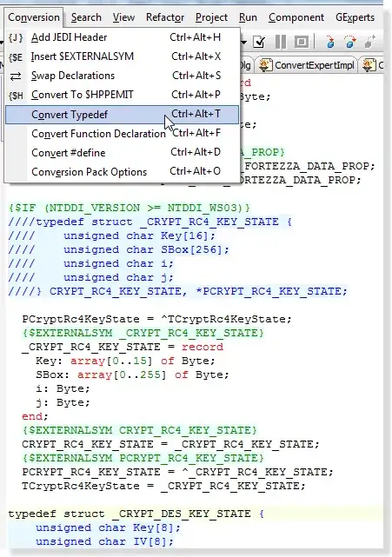Open the toolbar dropdown arrow near checkmark icon
The image size is (392, 557).
[243, 43]
